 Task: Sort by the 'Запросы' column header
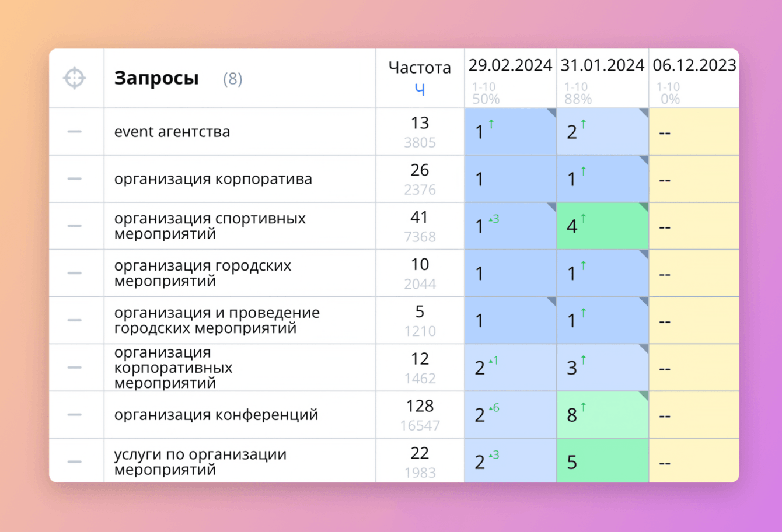click(x=156, y=78)
